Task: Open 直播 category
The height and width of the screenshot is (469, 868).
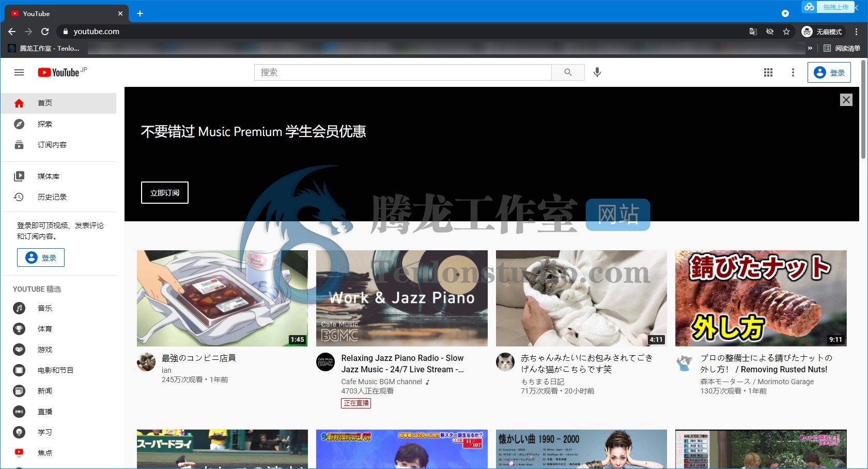Action: click(x=58, y=412)
